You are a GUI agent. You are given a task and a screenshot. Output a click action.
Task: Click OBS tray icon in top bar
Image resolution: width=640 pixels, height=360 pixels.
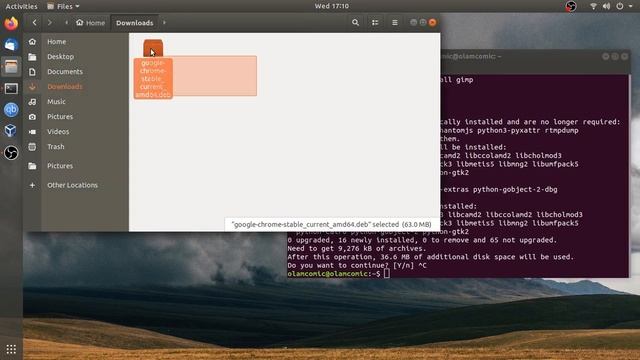[x=571, y=6]
